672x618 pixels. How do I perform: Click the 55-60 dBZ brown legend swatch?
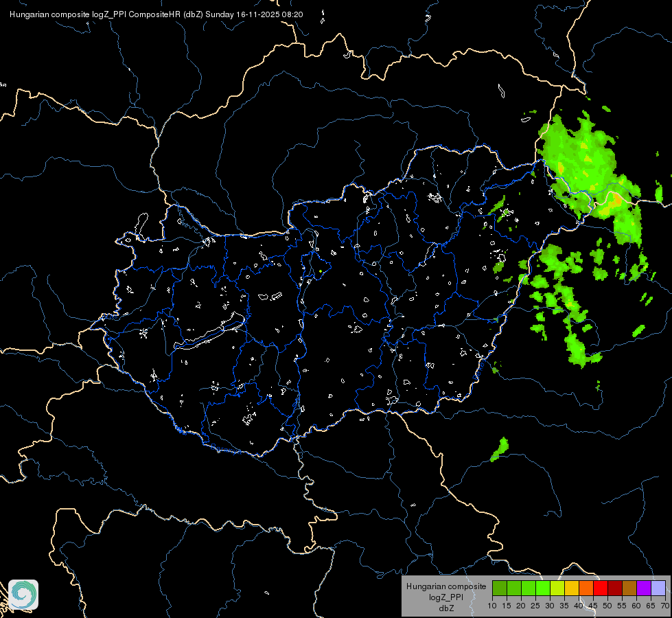(x=629, y=588)
